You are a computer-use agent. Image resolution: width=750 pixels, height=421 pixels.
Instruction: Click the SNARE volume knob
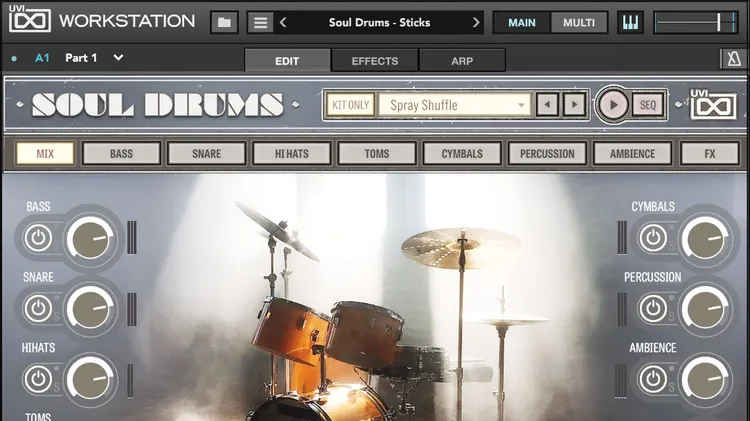90,309
